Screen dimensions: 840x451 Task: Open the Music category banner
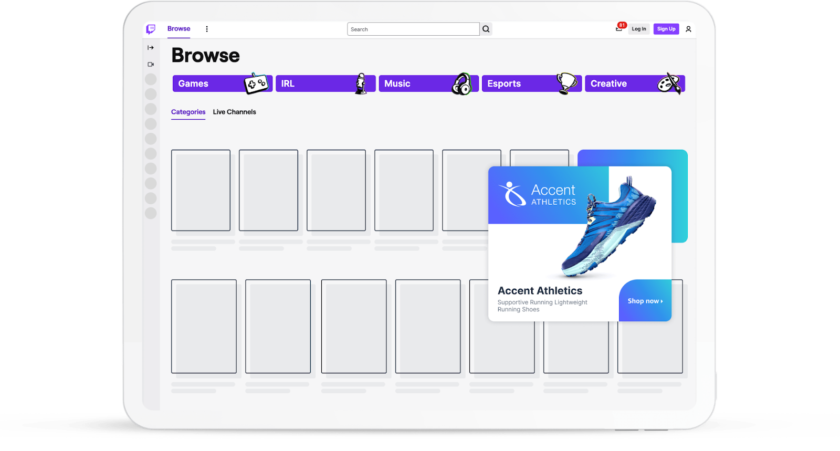[x=428, y=84]
